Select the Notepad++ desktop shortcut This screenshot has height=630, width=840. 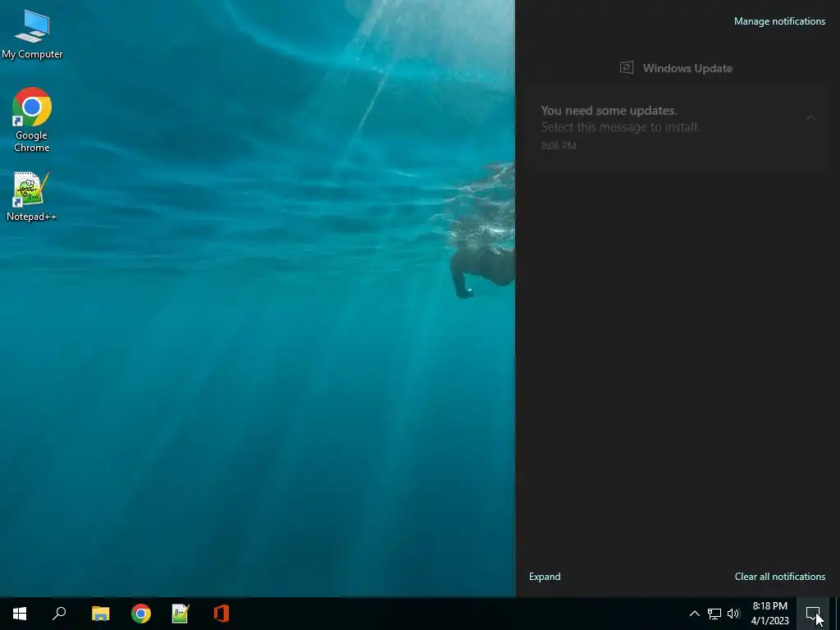(x=32, y=197)
